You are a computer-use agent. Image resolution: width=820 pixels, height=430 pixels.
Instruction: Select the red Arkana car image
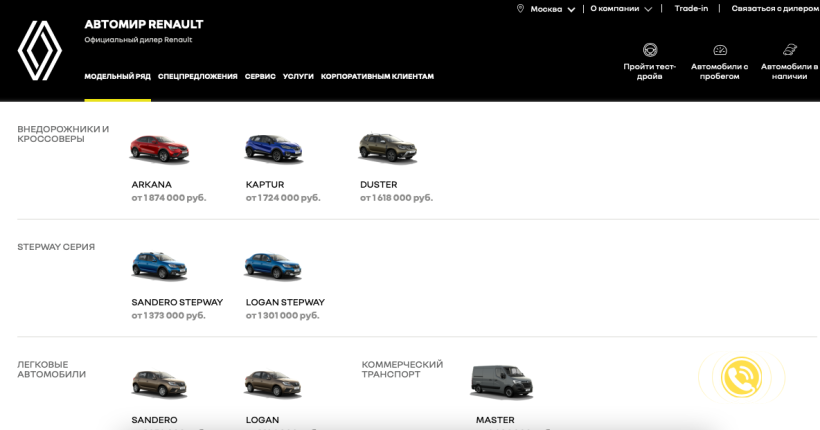pos(160,149)
